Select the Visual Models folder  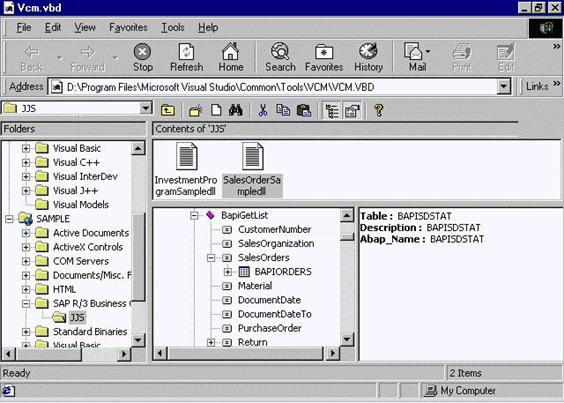[x=81, y=205]
